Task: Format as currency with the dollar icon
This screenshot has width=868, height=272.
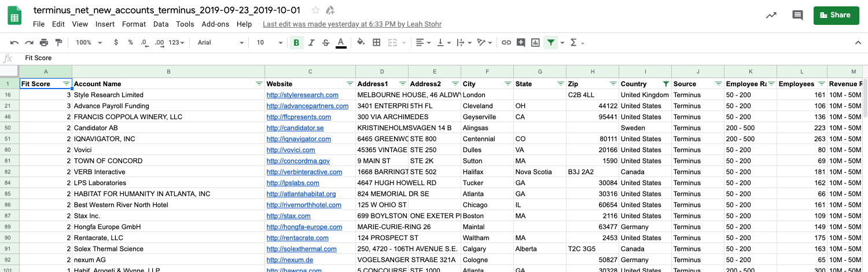Action: (x=116, y=42)
